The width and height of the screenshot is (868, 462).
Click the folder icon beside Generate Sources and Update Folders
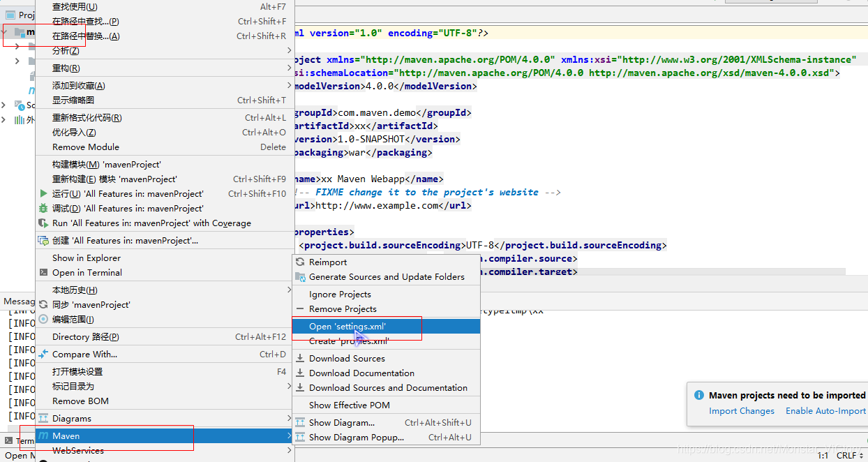301,276
